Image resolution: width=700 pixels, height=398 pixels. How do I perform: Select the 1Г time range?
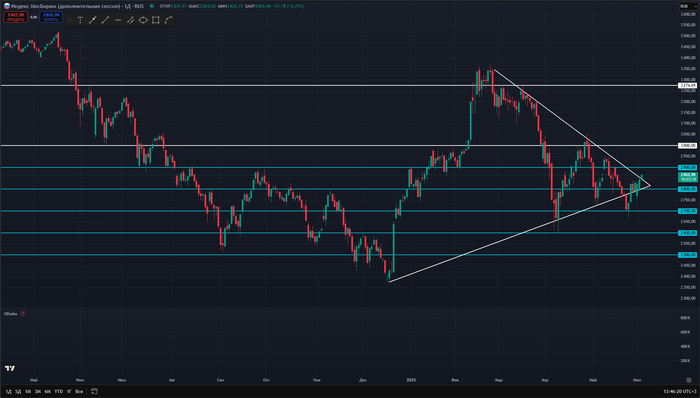coord(69,391)
